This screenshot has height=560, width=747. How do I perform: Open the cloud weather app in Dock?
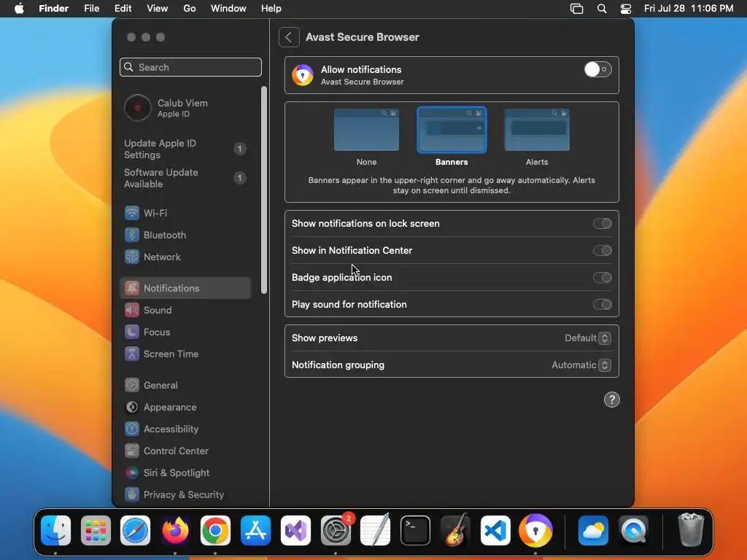593,531
